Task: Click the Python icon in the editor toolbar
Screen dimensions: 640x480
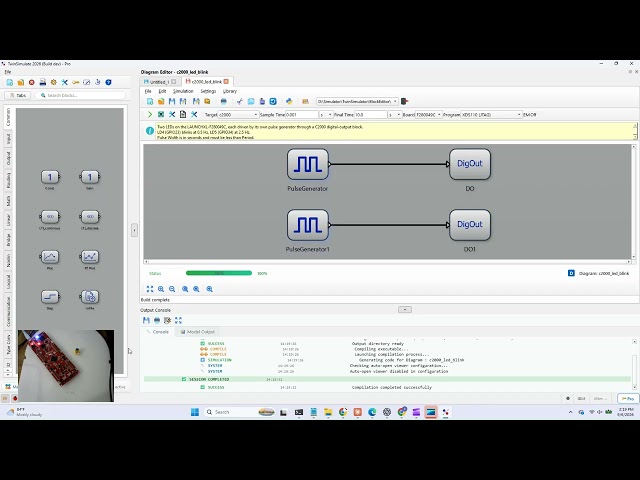Action: [x=289, y=101]
